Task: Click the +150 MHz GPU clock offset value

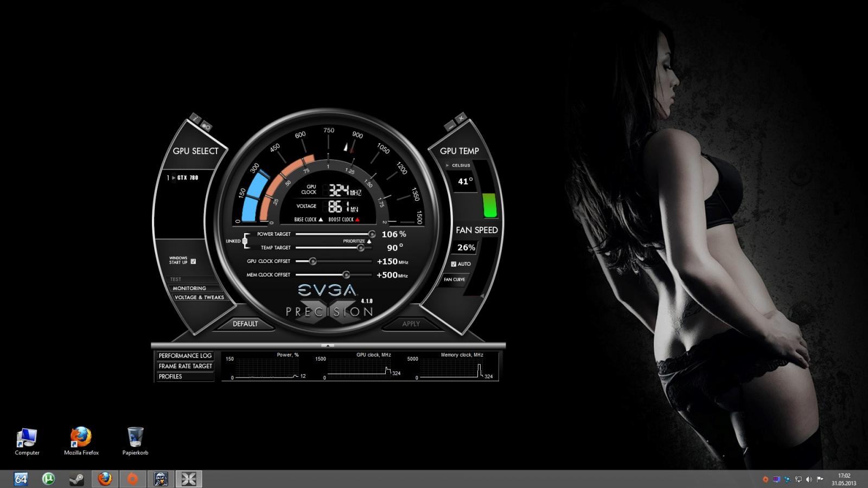Action: [x=392, y=262]
